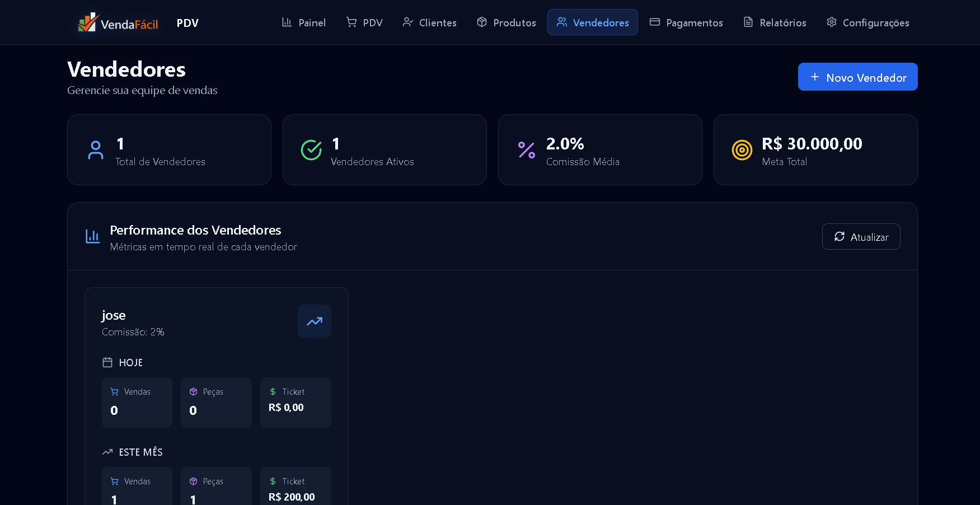Click the box icon in HOJE Peças tile
The width and height of the screenshot is (980, 505).
pyautogui.click(x=194, y=392)
